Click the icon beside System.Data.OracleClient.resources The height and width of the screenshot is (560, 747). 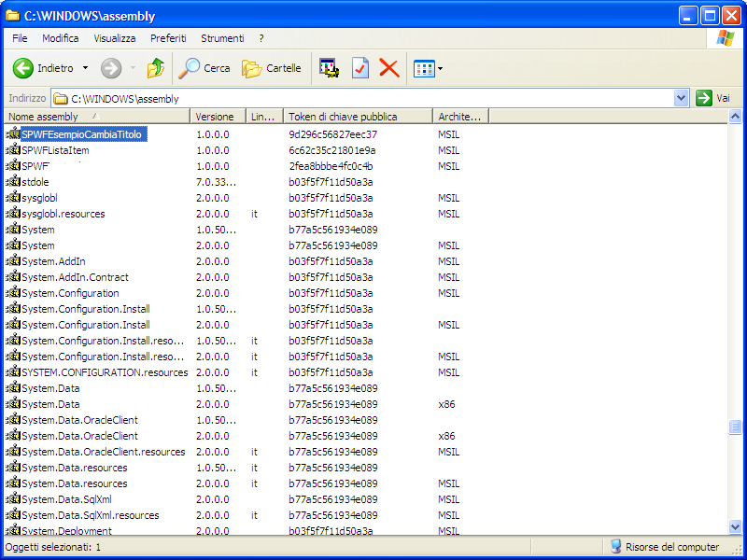[13, 452]
